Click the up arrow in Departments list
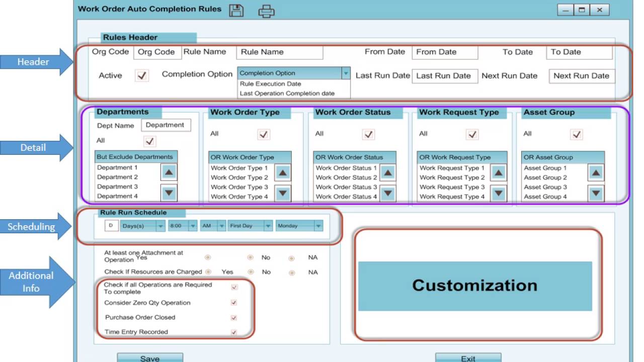The height and width of the screenshot is (362, 644). [x=169, y=172]
